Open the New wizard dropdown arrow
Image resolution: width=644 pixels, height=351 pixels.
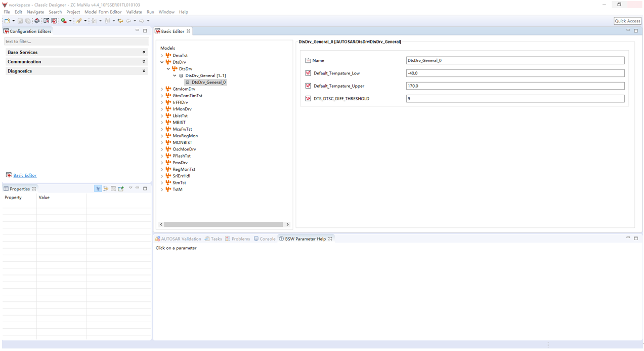(x=14, y=21)
